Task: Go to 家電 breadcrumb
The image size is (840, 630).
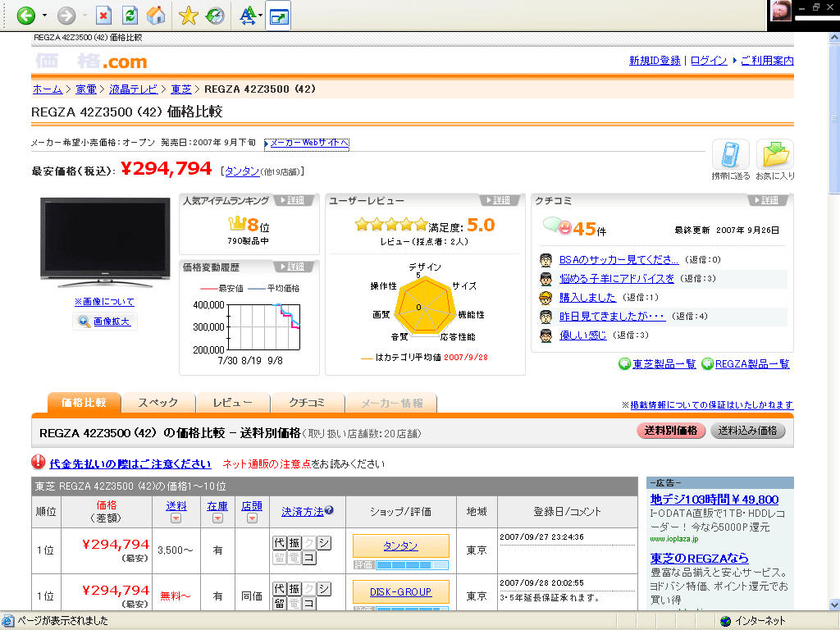Action: [85, 89]
